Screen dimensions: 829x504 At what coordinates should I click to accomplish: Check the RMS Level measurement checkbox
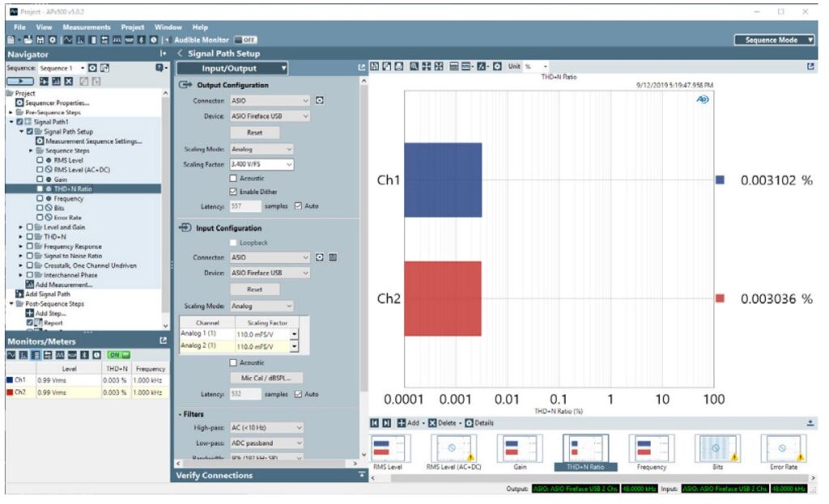coord(40,160)
